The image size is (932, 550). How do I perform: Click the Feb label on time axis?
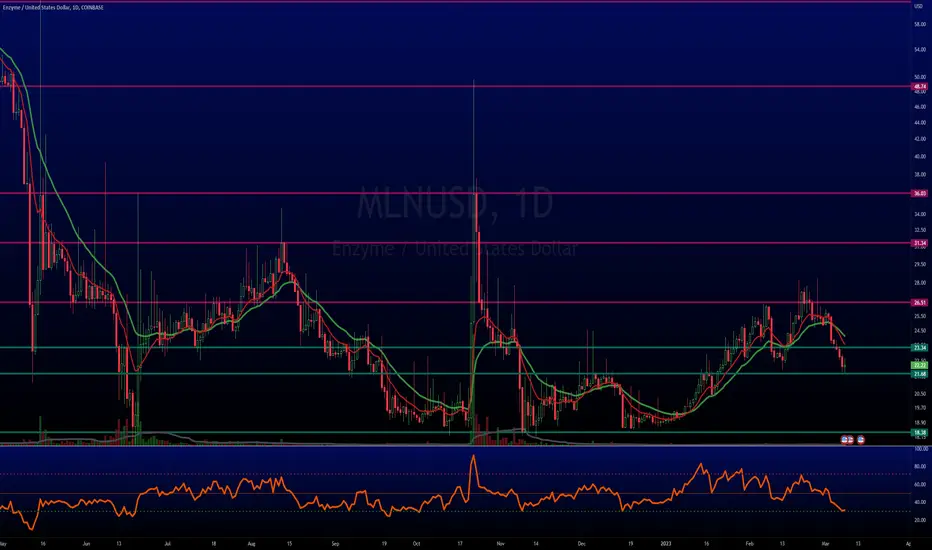click(x=750, y=543)
